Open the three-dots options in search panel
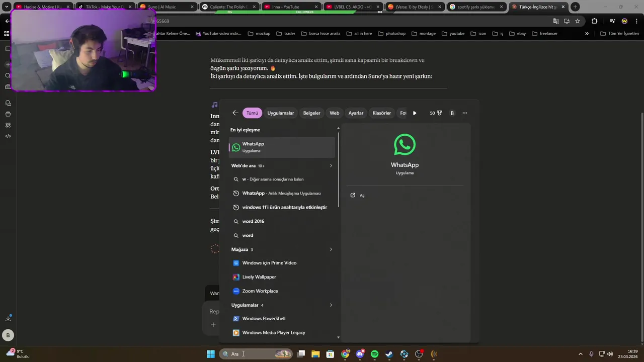 coord(465,113)
